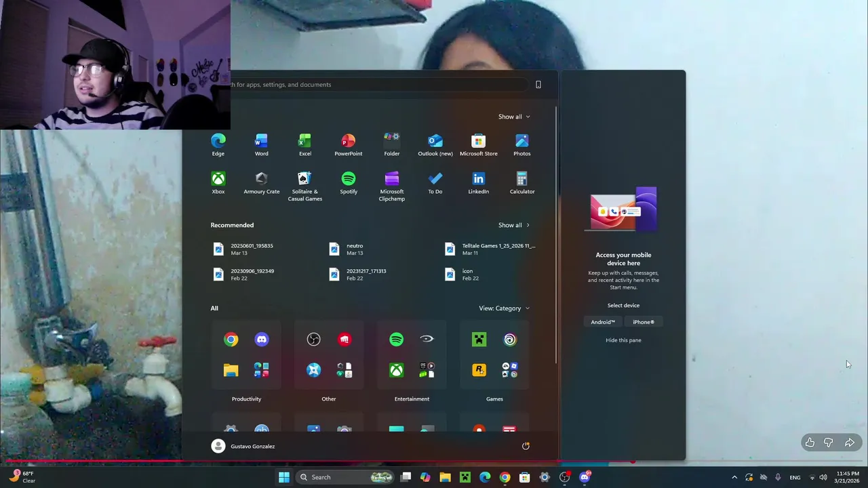Select iPhone device button
Viewport: 868px width, 488px height.
pyautogui.click(x=644, y=322)
